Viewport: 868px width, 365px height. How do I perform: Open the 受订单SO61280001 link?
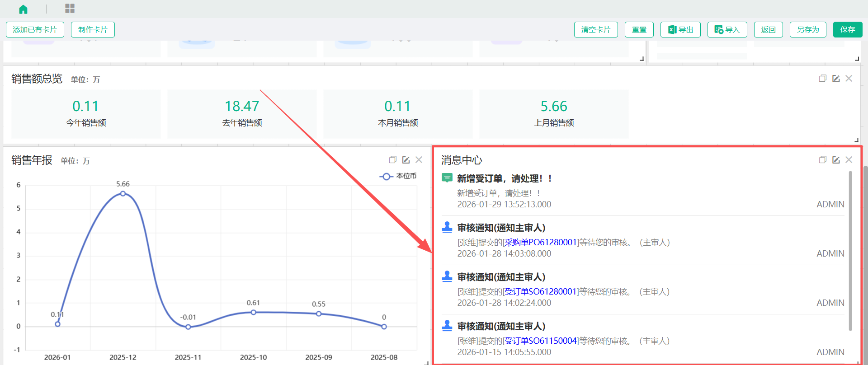(x=541, y=292)
